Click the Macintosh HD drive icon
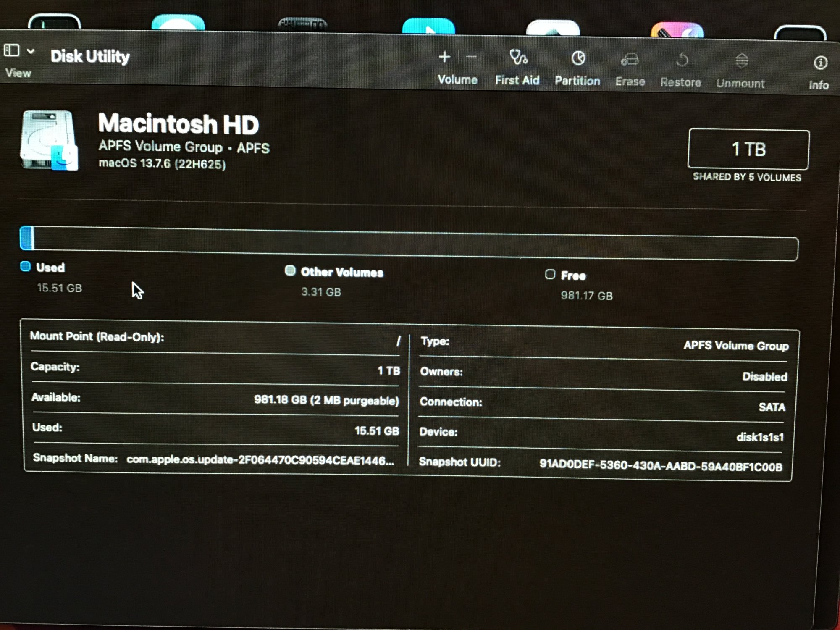 point(49,141)
